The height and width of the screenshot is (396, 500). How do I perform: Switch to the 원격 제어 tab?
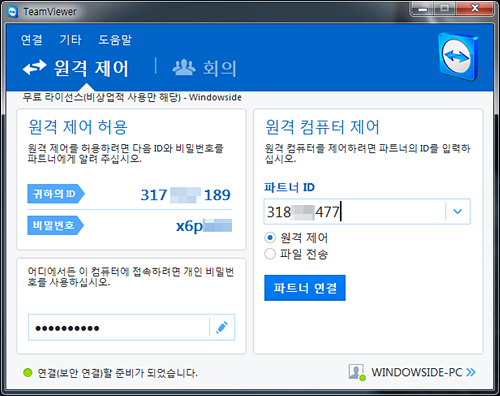pos(76,68)
